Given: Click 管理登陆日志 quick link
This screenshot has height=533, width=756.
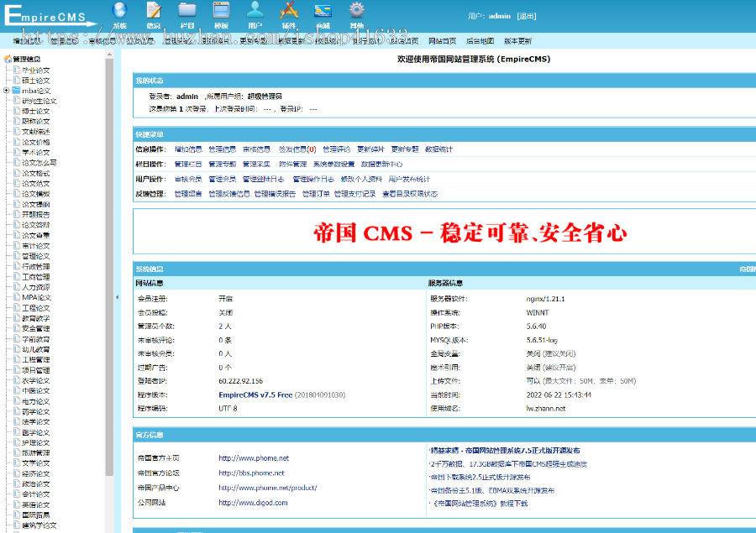Looking at the screenshot, I should tap(263, 180).
